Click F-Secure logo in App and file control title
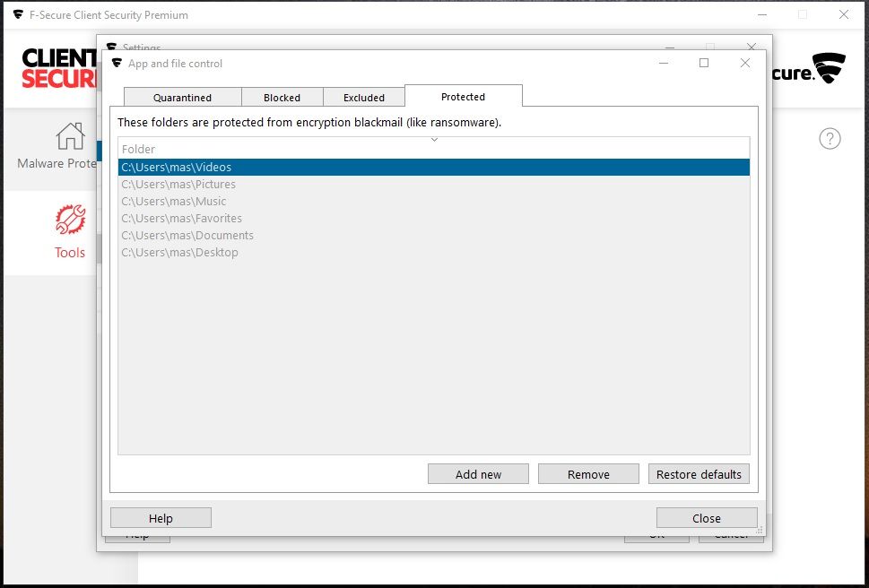Image resolution: width=869 pixels, height=588 pixels. [117, 63]
